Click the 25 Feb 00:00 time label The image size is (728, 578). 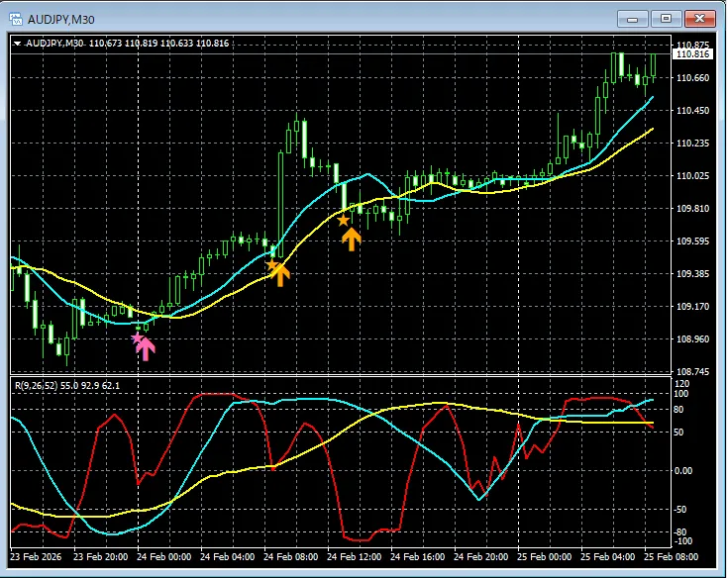[x=544, y=557]
